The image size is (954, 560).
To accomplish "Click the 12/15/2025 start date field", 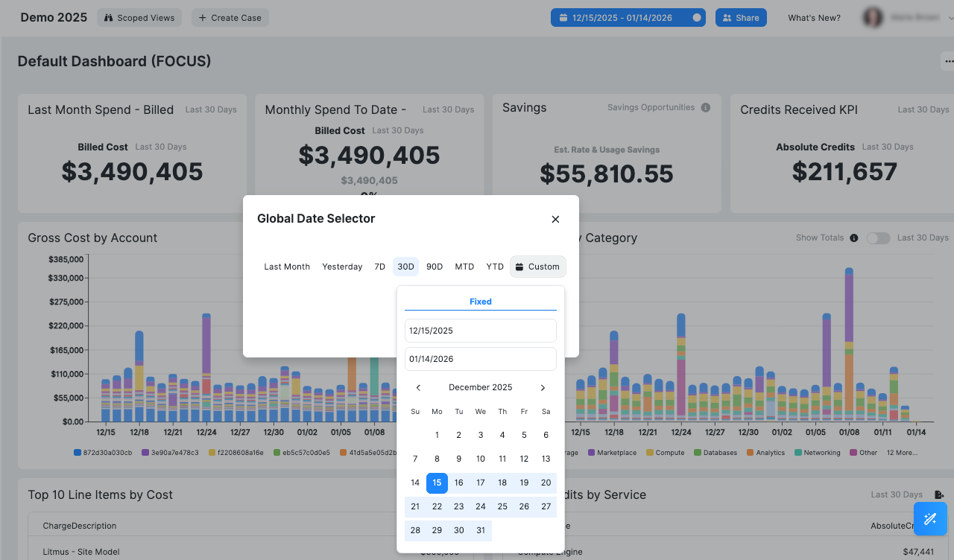I will [x=480, y=330].
